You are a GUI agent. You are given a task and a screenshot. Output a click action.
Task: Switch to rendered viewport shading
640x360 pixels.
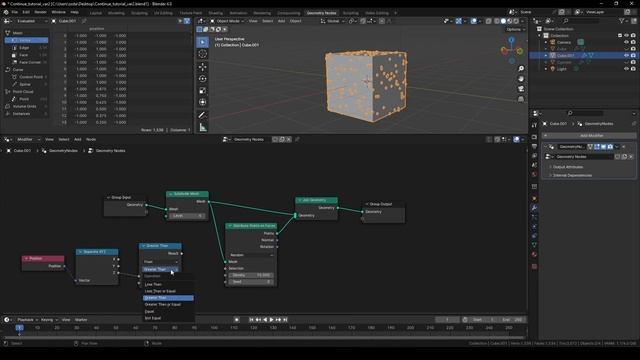click(x=516, y=21)
